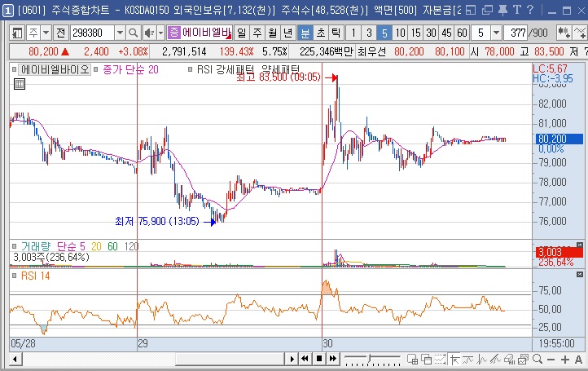Click the add candlestick chart icon
Image resolution: width=588 pixels, height=371 pixels.
point(564,33)
